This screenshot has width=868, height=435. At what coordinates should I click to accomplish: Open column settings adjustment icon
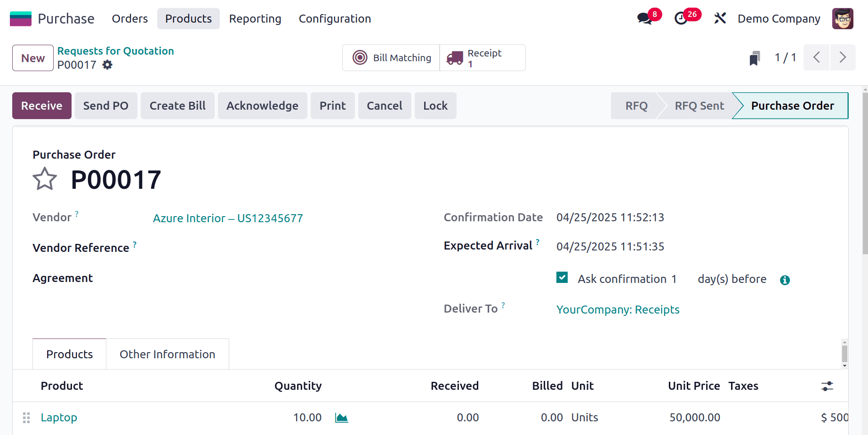(827, 386)
